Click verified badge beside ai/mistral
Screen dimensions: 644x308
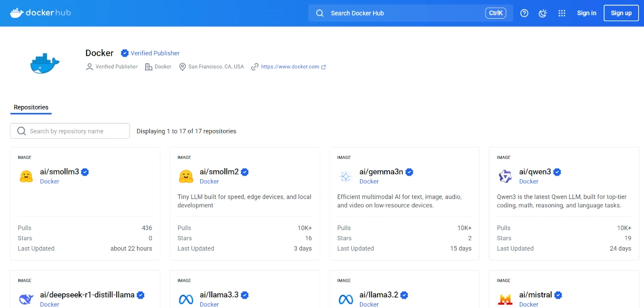point(558,295)
